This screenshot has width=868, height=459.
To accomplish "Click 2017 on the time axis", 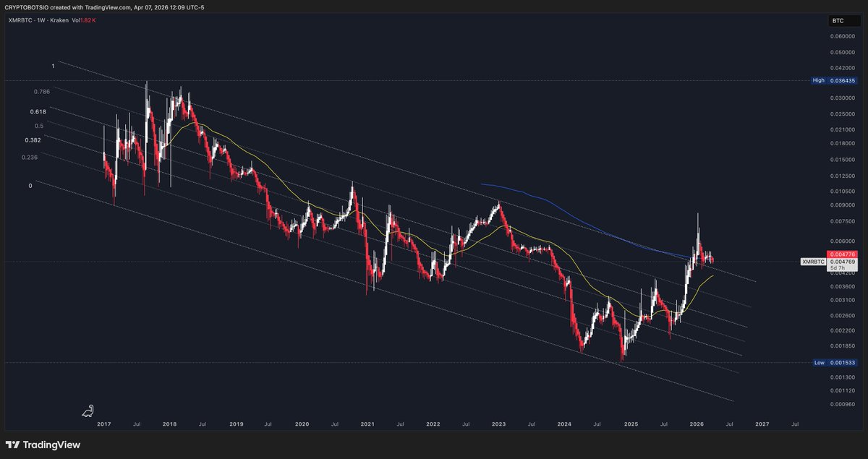I will 103,425.
